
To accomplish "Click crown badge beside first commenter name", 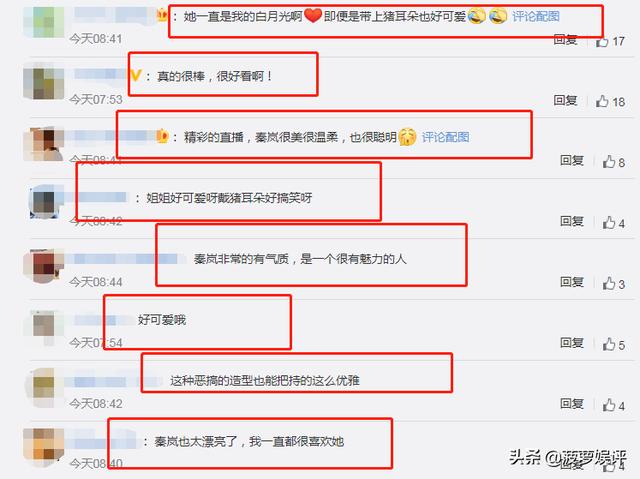I will (x=162, y=16).
